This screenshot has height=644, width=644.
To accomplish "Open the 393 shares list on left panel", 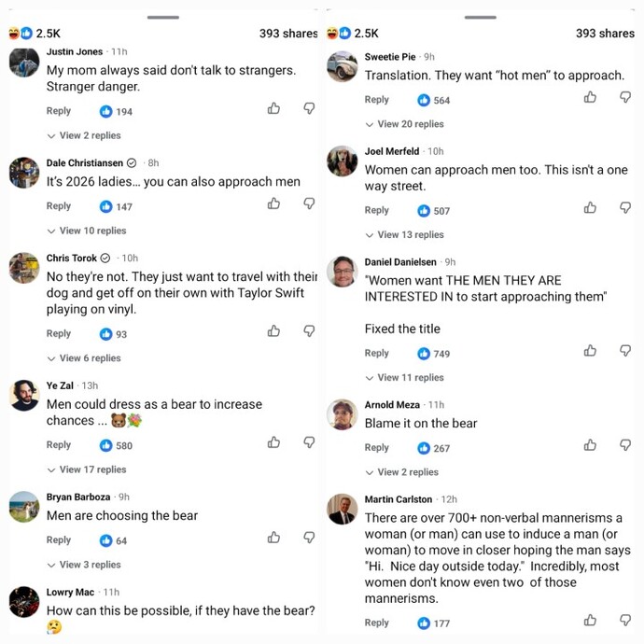I will (288, 34).
